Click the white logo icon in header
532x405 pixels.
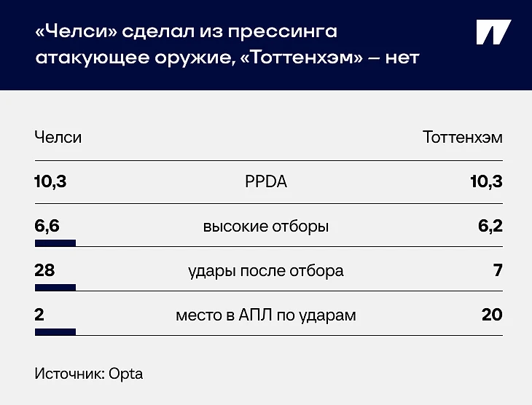493,32
